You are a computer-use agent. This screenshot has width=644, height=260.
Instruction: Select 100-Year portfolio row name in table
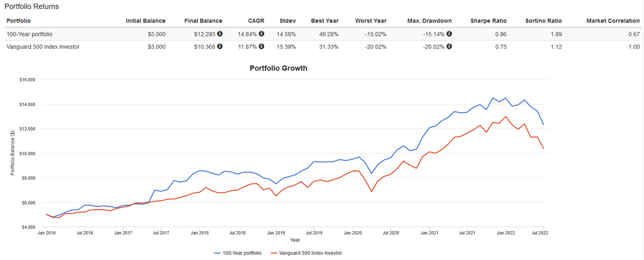click(x=29, y=34)
